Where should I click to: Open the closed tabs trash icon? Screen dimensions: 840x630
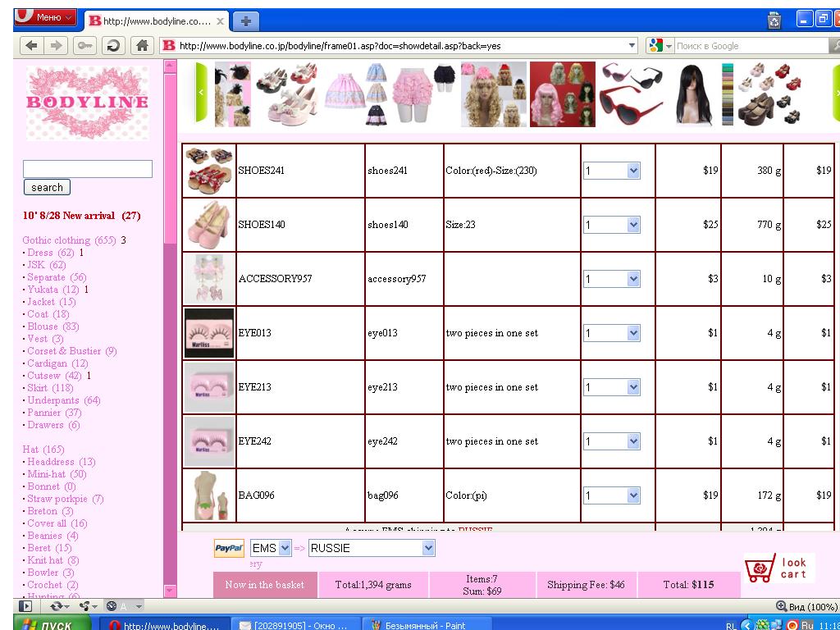pyautogui.click(x=774, y=21)
